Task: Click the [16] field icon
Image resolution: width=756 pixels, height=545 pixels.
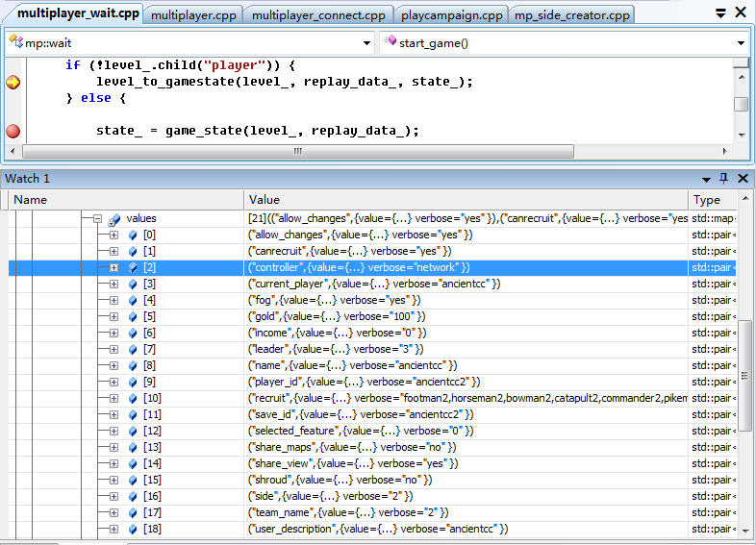Action: [x=133, y=497]
